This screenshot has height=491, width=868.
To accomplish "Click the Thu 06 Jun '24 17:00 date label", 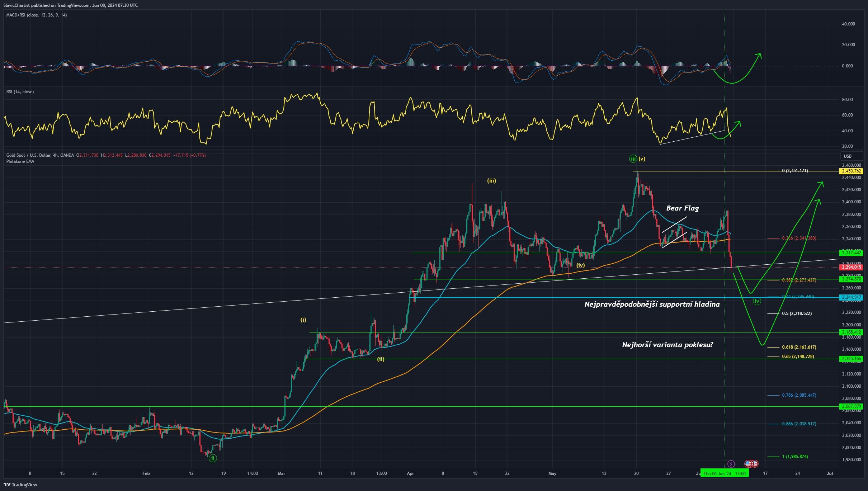I will [x=725, y=473].
